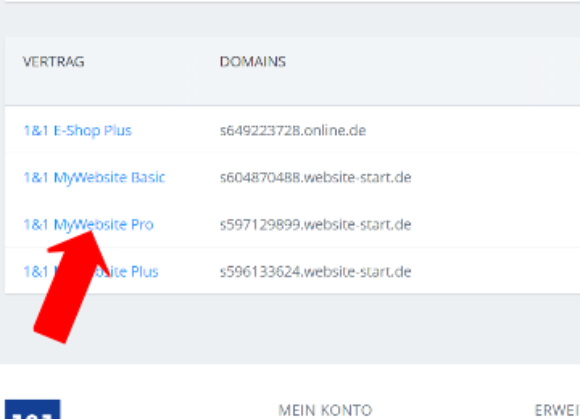Click the s597129899.website-start.de domain entry
Viewport: 580px width, 419px height.
point(316,224)
